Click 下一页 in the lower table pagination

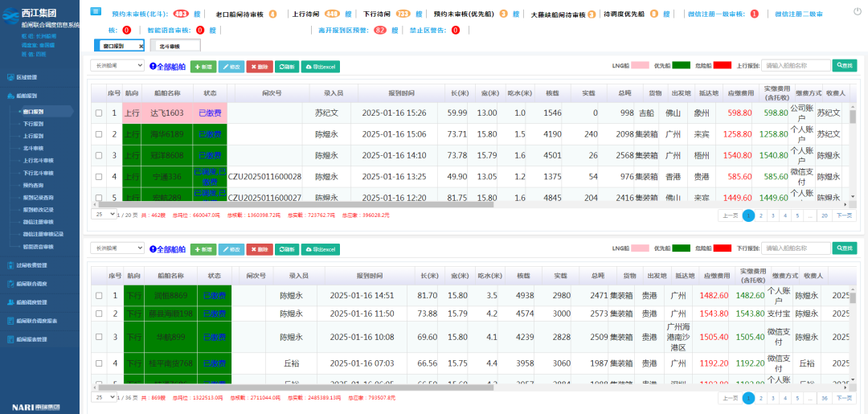(x=844, y=398)
